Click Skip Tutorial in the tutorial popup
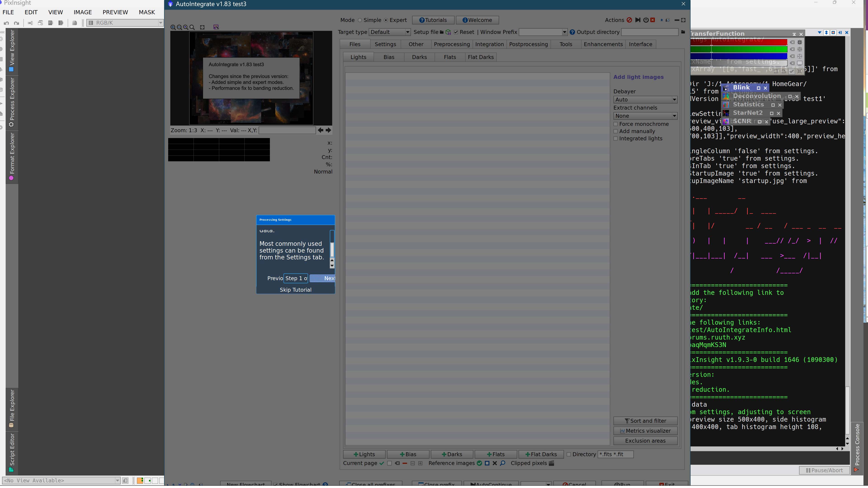 (x=295, y=290)
